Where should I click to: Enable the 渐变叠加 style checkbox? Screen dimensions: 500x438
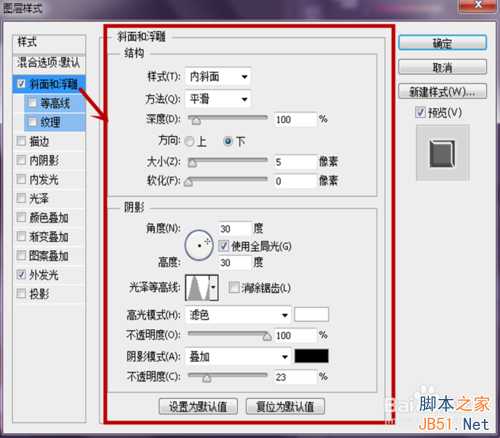(21, 237)
